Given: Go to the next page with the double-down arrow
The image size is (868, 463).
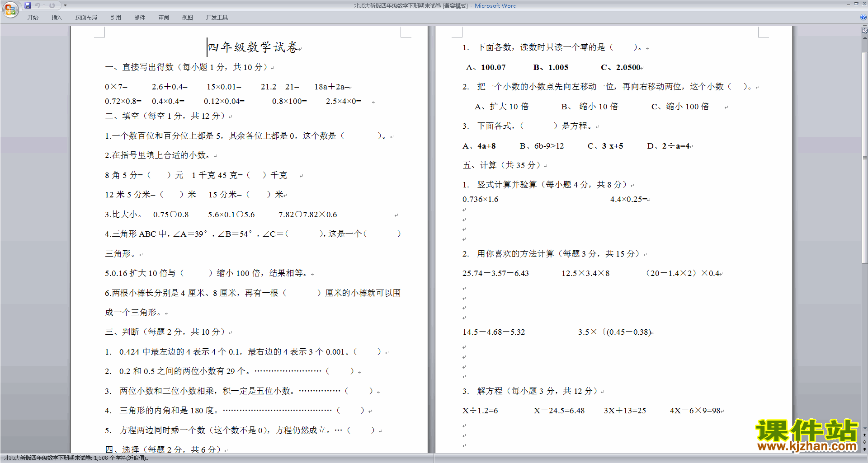Looking at the screenshot, I should (x=864, y=449).
